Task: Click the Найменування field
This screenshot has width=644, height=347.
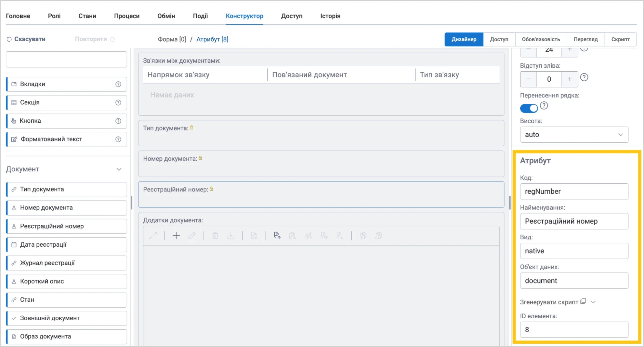Action: (574, 221)
